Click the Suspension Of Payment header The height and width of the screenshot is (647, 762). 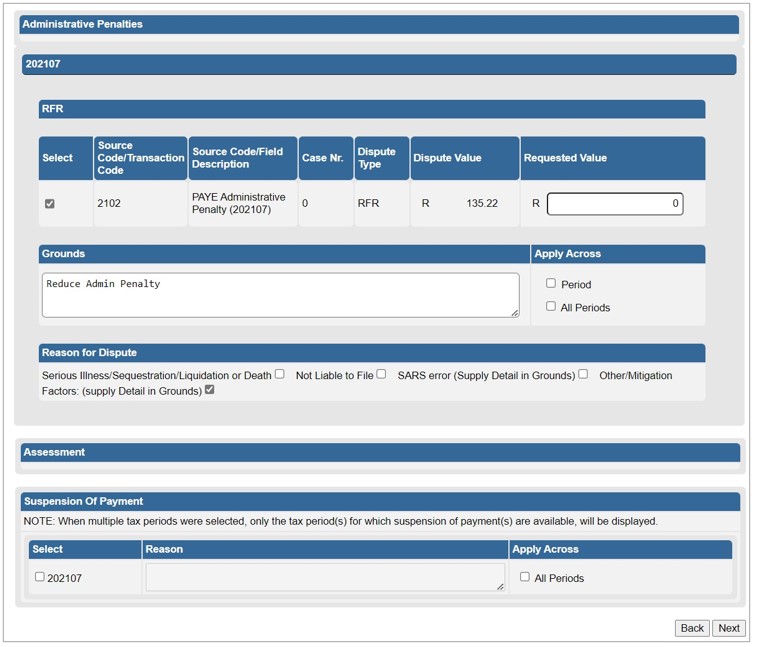click(380, 502)
